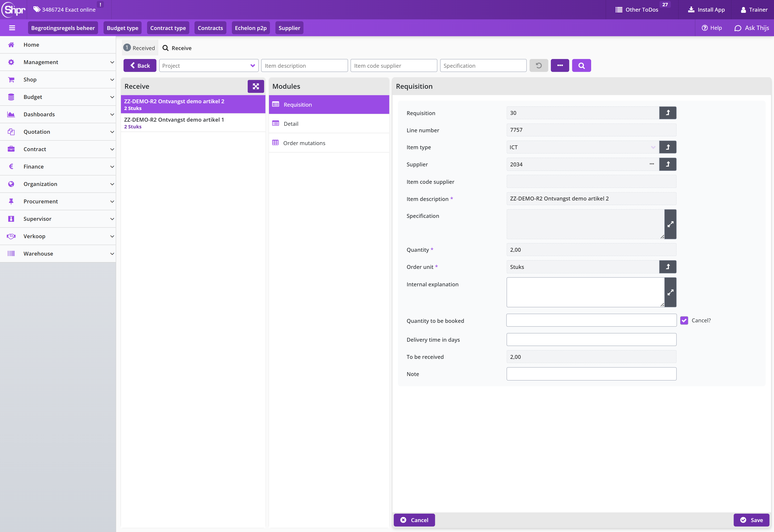Switch to the Received tab
774x532 pixels.
pyautogui.click(x=139, y=48)
